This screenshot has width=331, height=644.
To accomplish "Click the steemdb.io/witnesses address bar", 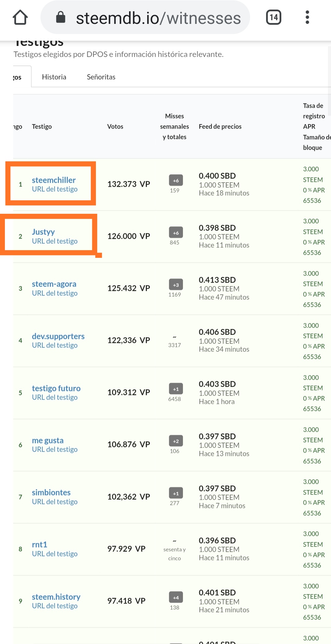I will click(x=145, y=17).
